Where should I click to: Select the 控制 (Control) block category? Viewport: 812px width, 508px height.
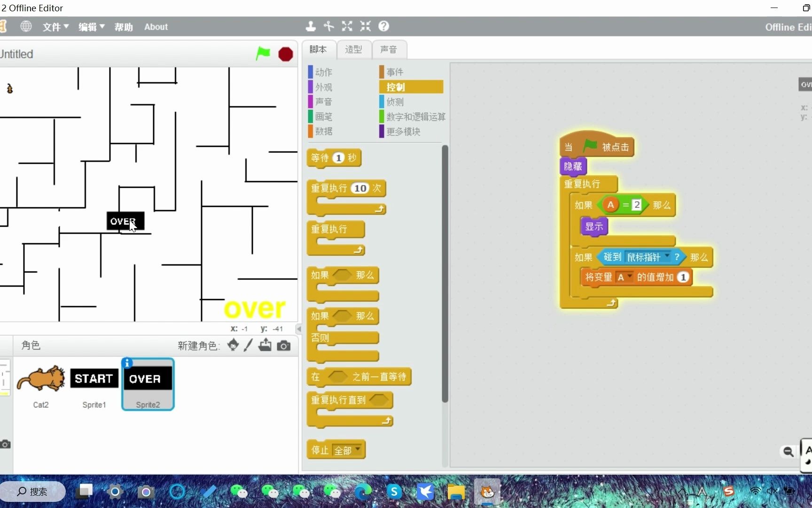[x=395, y=87]
